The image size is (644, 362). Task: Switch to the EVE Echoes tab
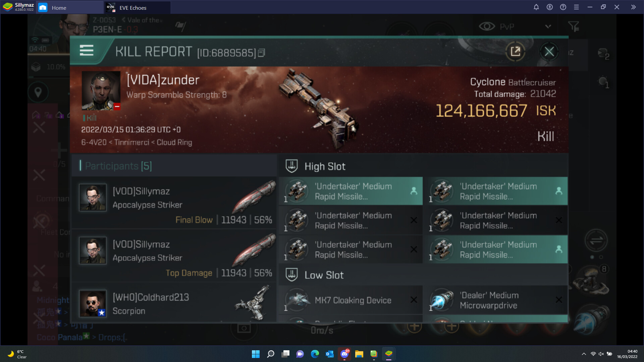tap(133, 8)
